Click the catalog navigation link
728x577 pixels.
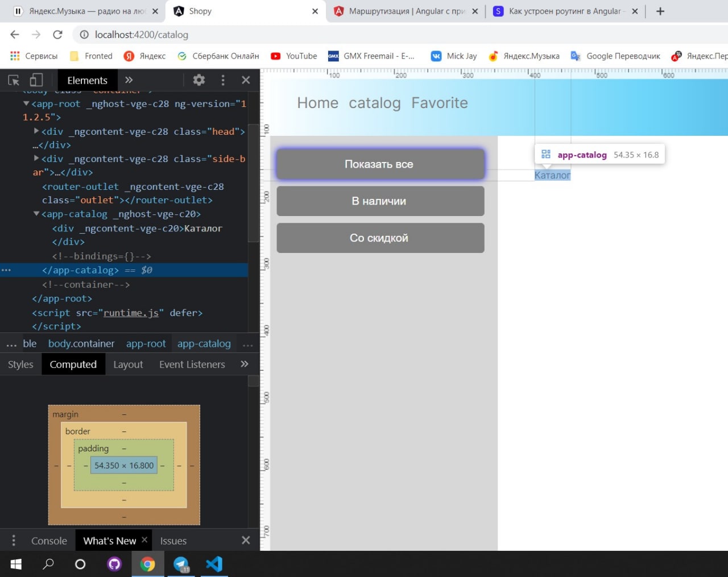[x=375, y=103]
